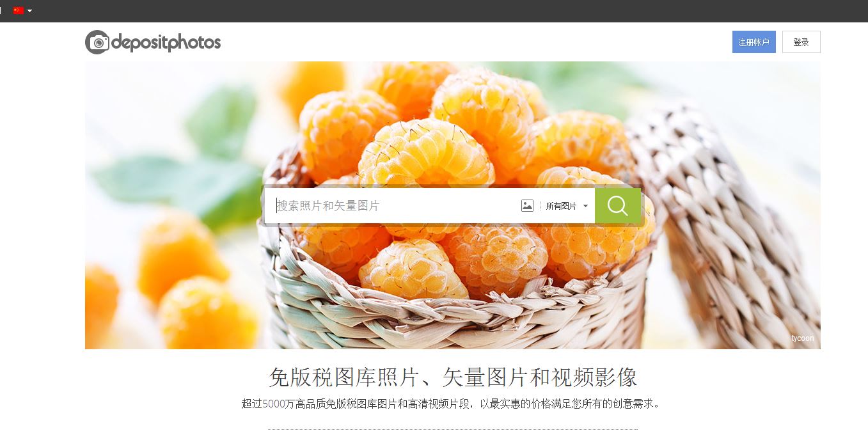Click the depositphotos camera logo icon
Image resolution: width=868 pixels, height=433 pixels.
[x=97, y=42]
